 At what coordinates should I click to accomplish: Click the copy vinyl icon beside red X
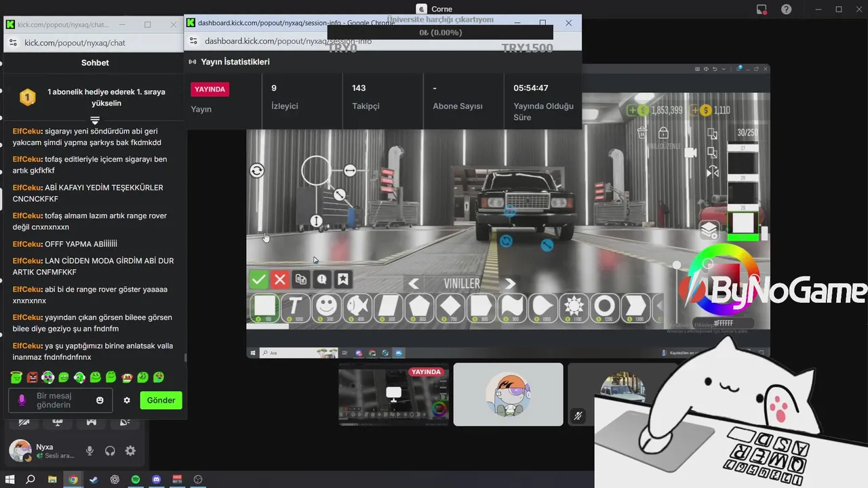click(x=300, y=279)
